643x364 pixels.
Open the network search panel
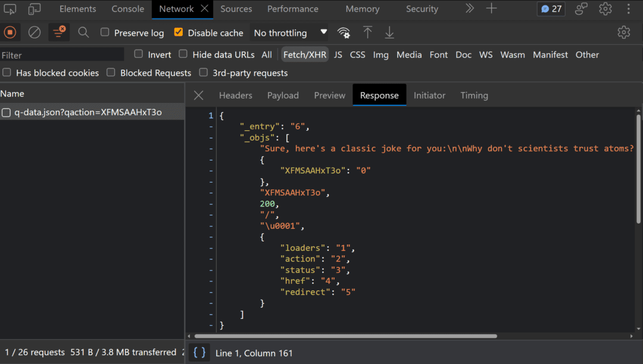coord(83,32)
